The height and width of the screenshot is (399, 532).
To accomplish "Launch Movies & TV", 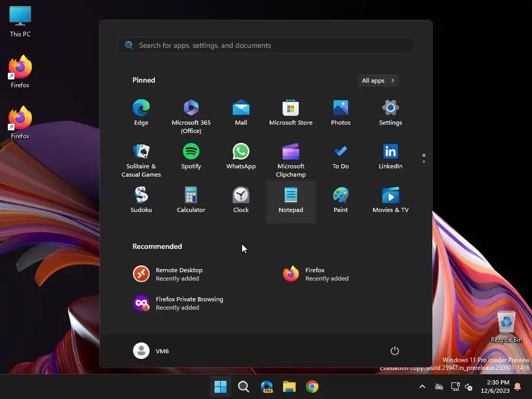I will coord(391,200).
